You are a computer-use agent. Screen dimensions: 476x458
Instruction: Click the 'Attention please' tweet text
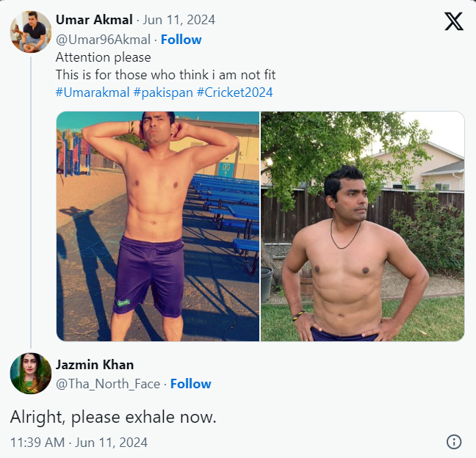(104, 57)
